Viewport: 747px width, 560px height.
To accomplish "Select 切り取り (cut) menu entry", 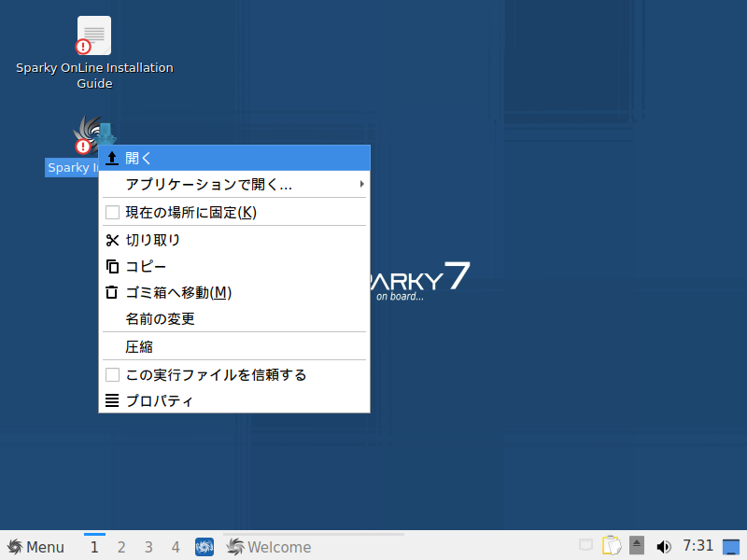I will [x=234, y=240].
